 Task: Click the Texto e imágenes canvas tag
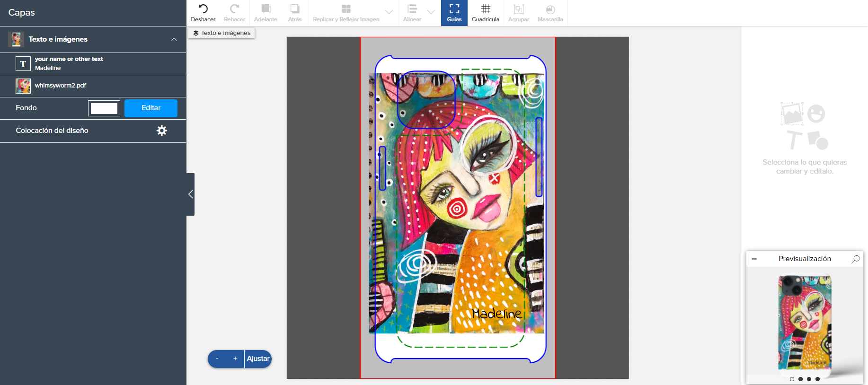(x=221, y=33)
